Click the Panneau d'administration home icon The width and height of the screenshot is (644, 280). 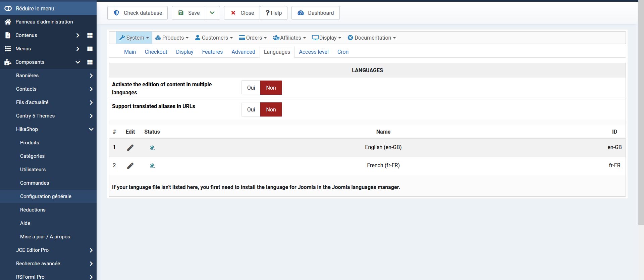tap(8, 22)
